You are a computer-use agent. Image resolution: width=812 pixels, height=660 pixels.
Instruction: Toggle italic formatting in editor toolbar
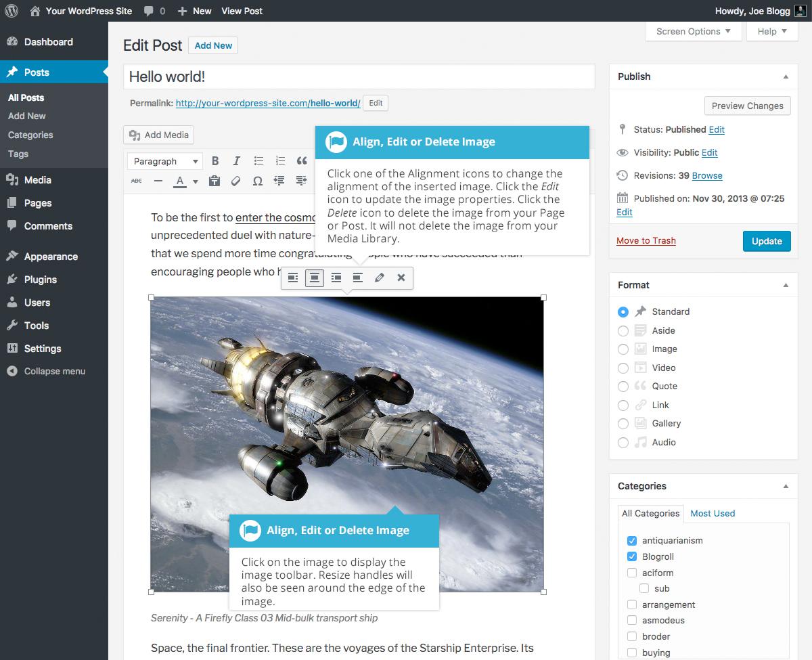click(x=236, y=161)
